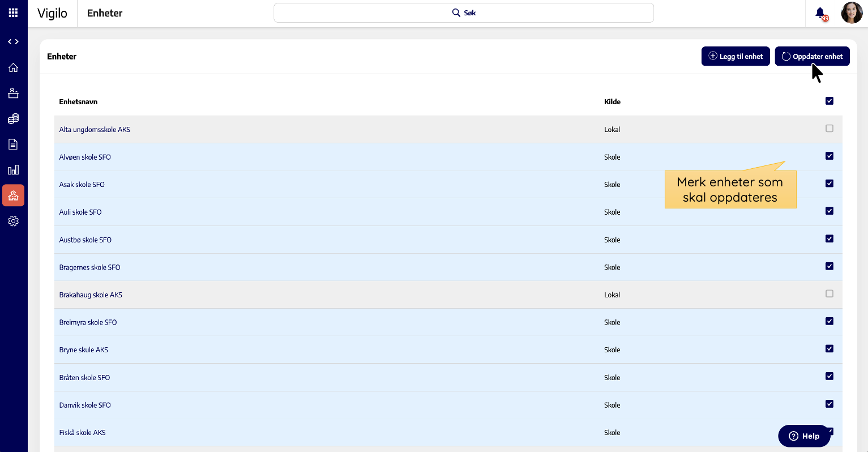Open the notifications bell icon
Screen dimensions: 868x452
(820, 13)
